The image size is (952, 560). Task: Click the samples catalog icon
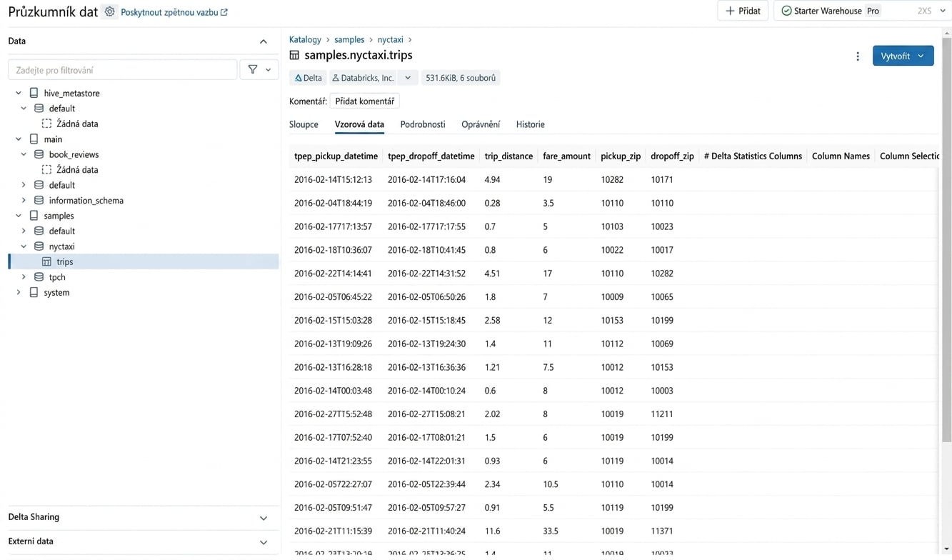click(x=34, y=216)
